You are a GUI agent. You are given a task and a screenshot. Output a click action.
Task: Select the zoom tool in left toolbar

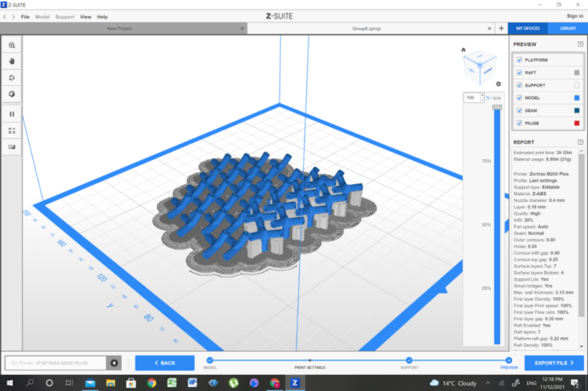click(x=12, y=45)
